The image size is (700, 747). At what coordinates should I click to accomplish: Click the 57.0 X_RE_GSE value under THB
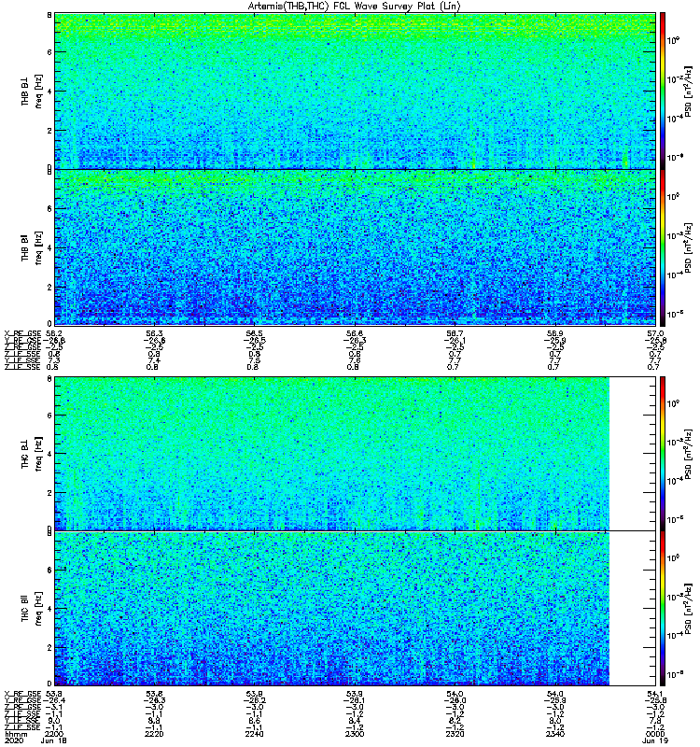655,333
